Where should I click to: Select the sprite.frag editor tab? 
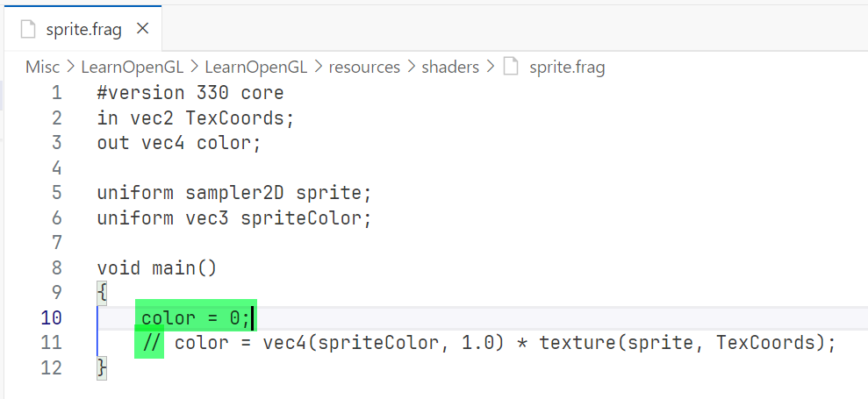(x=83, y=29)
